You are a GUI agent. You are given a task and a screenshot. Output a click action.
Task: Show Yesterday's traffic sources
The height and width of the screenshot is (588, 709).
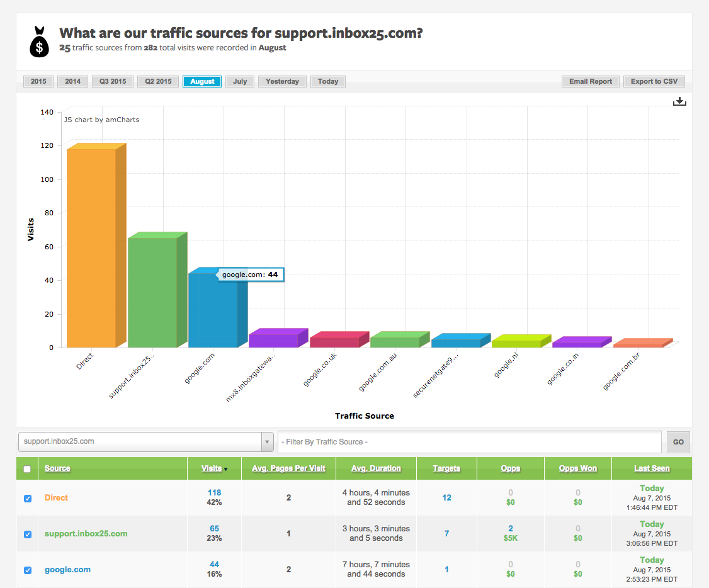[x=282, y=81]
